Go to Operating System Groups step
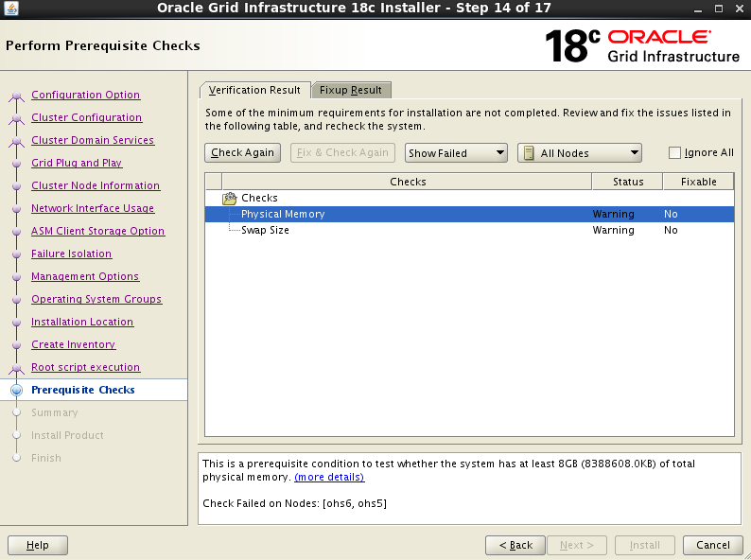Screen dimensions: 751x560 point(96,299)
